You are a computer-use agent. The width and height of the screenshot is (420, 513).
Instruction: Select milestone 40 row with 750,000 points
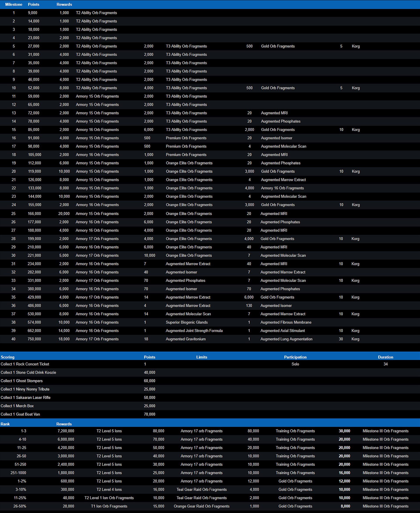(34, 339)
